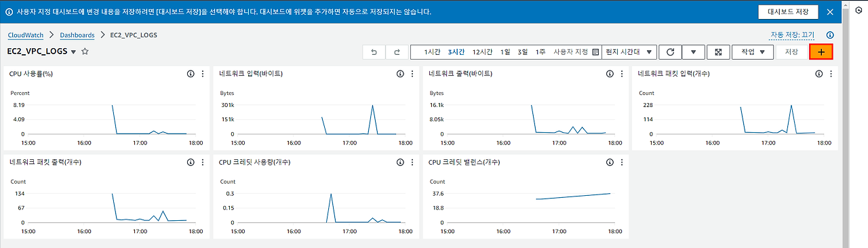Open the three-dot menu on 네트워크 패킷 입력(개수) widget
The width and height of the screenshot is (868, 248).
[830, 73]
